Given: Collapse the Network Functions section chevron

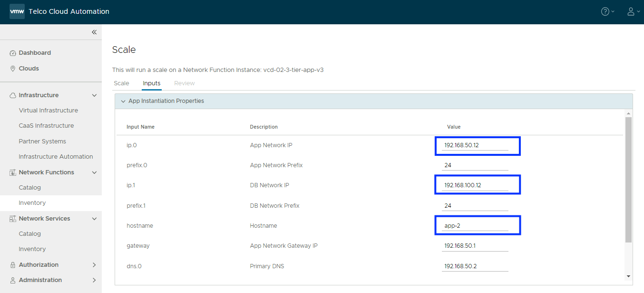Looking at the screenshot, I should pos(94,172).
